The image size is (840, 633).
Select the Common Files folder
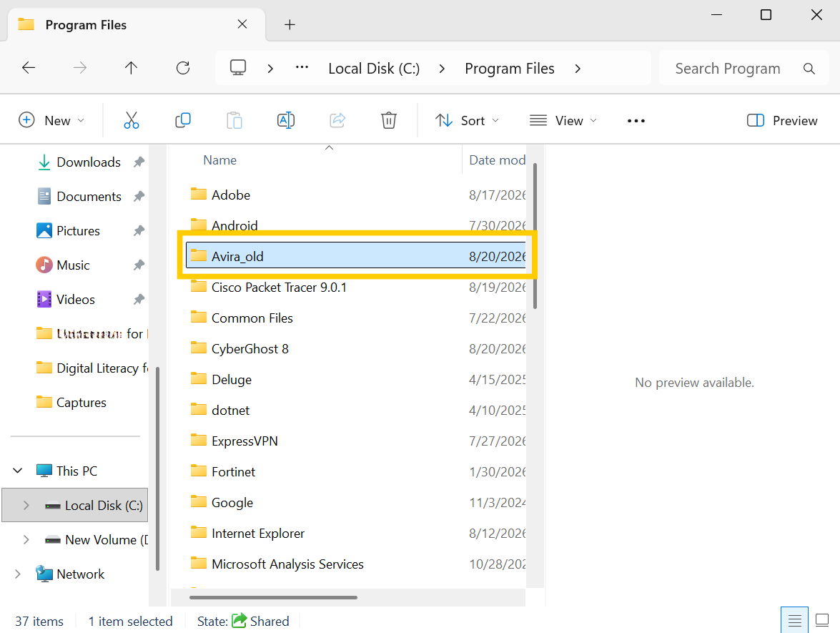pyautogui.click(x=356, y=318)
